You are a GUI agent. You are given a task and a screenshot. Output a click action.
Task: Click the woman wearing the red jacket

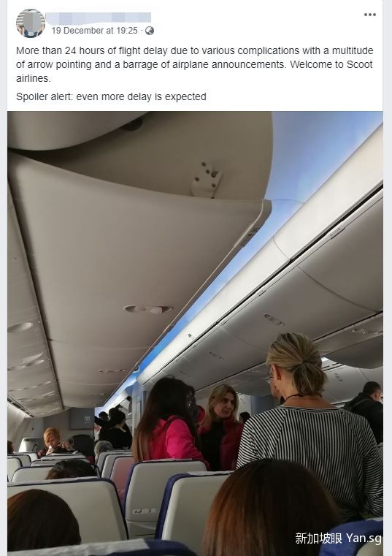tap(221, 427)
